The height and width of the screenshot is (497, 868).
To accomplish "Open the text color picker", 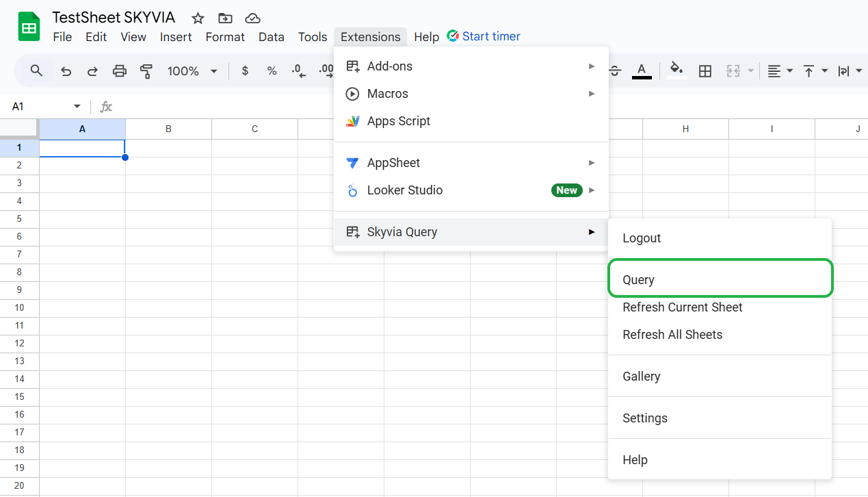I will (x=642, y=71).
